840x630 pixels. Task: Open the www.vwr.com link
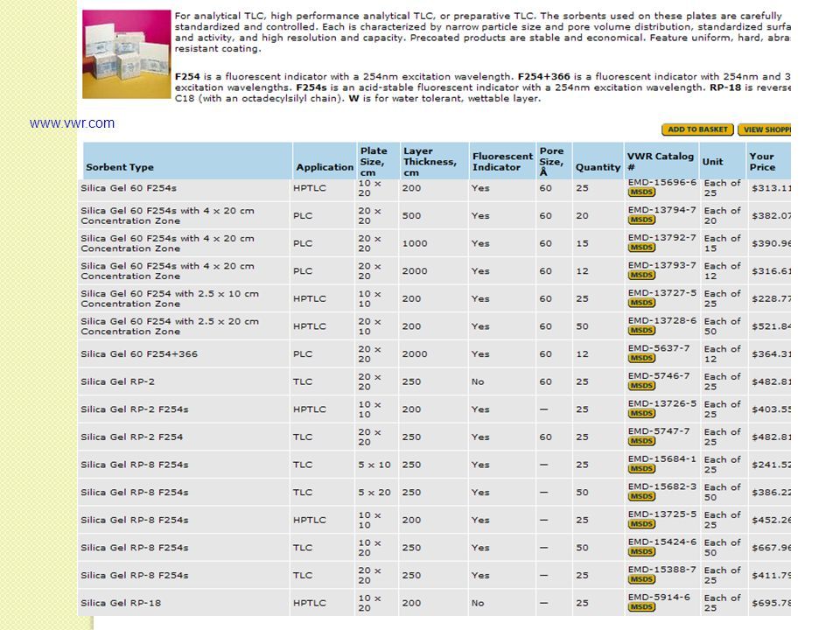click(x=72, y=123)
